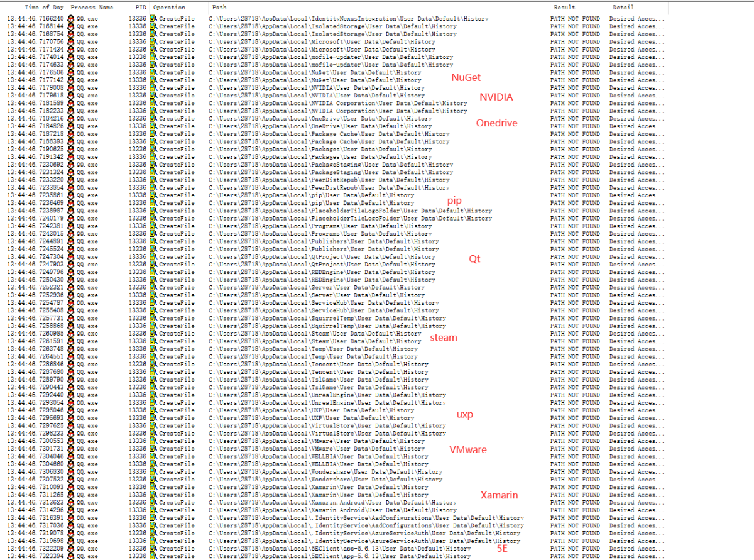This screenshot has width=754, height=560.
Task: Click the Path column header
Action: coord(220,8)
